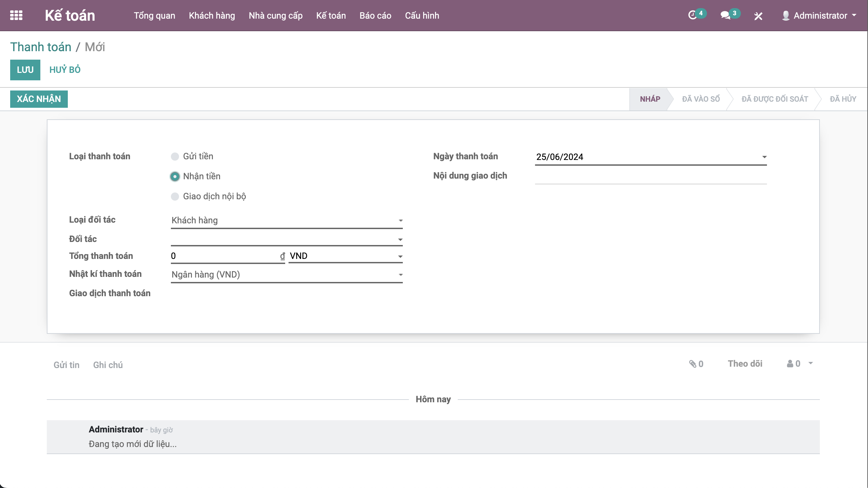Expand Nhật kí thanh toán journal dropdown
Image resolution: width=868 pixels, height=488 pixels.
287,274
